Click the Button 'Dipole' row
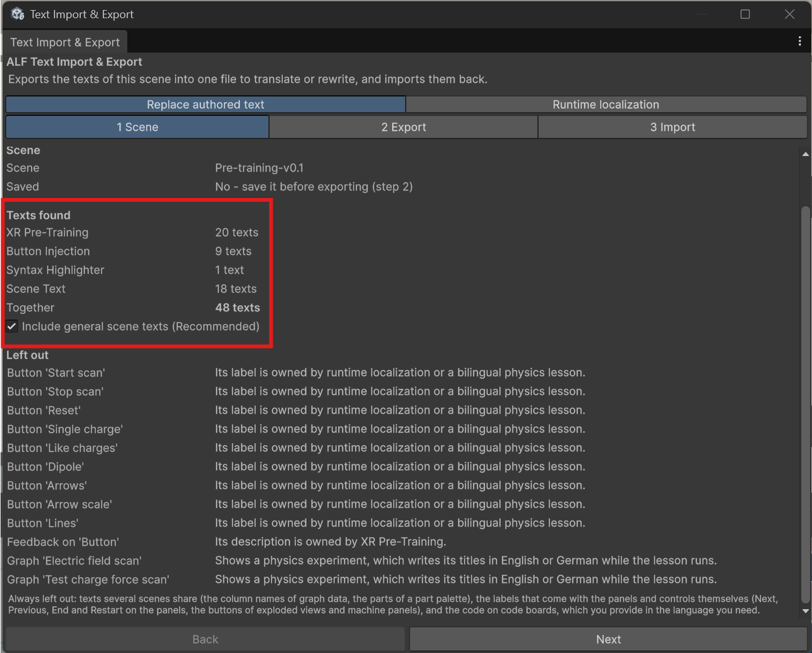Image resolution: width=812 pixels, height=653 pixels. (296, 467)
